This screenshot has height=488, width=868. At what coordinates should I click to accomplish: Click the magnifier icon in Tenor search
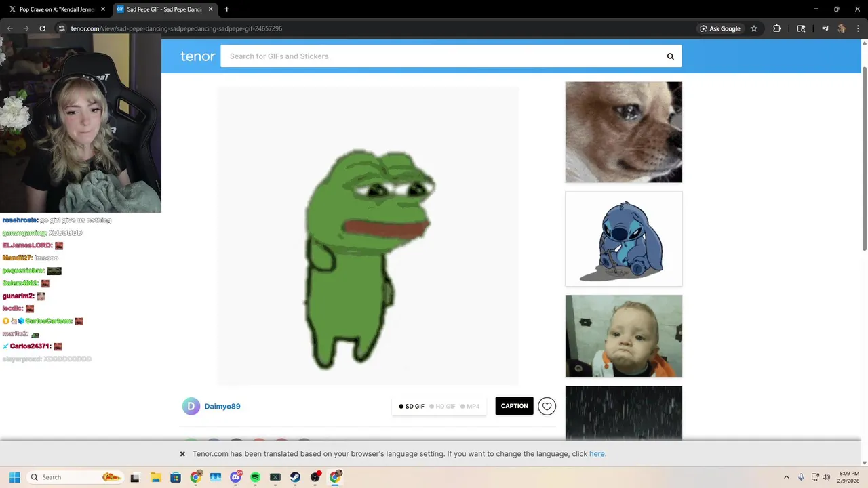670,56
